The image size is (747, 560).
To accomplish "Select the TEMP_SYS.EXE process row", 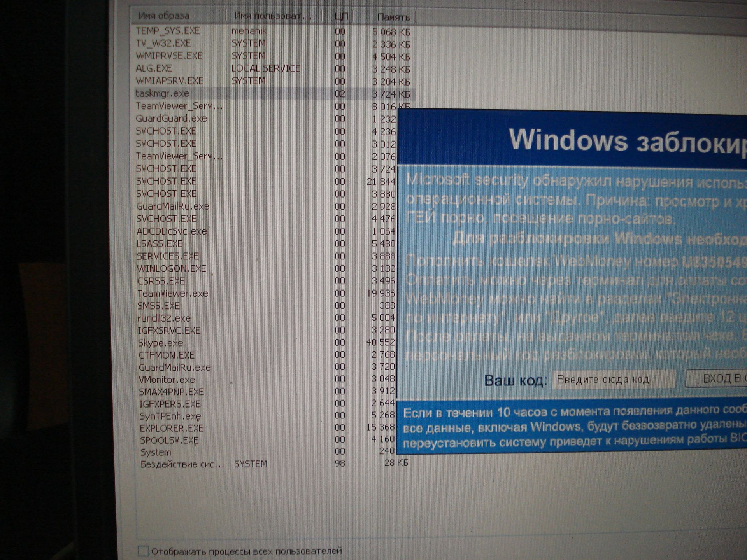I will coord(168,31).
